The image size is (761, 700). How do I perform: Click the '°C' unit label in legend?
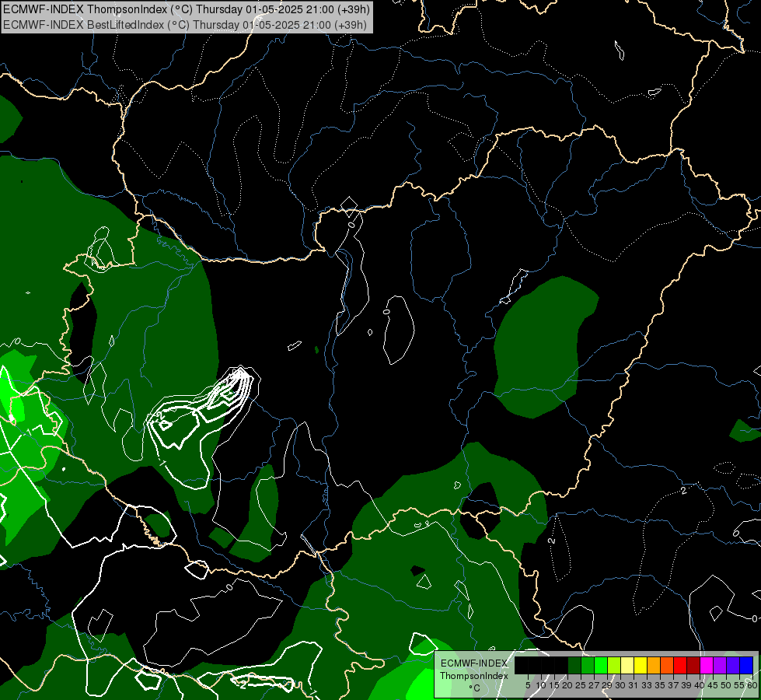pos(474,688)
